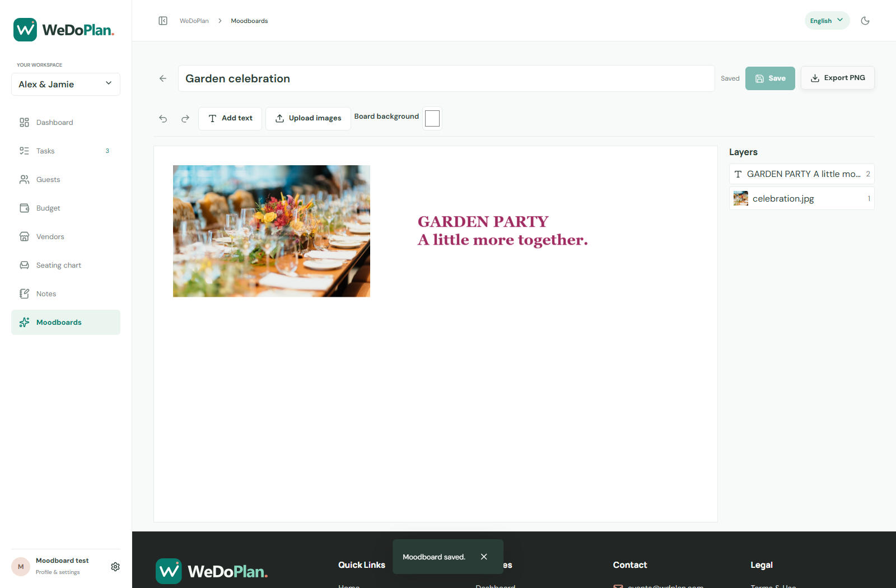Collapse the sidebar panel icon
Screen dimensions: 896x588
[x=163, y=21]
